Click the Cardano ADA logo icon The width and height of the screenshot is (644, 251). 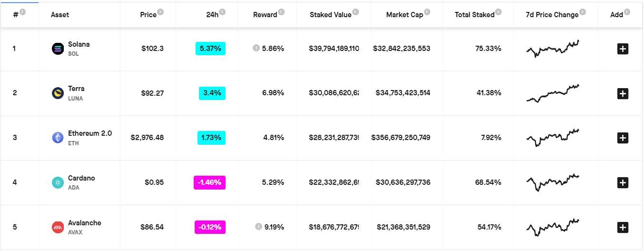pos(58,182)
